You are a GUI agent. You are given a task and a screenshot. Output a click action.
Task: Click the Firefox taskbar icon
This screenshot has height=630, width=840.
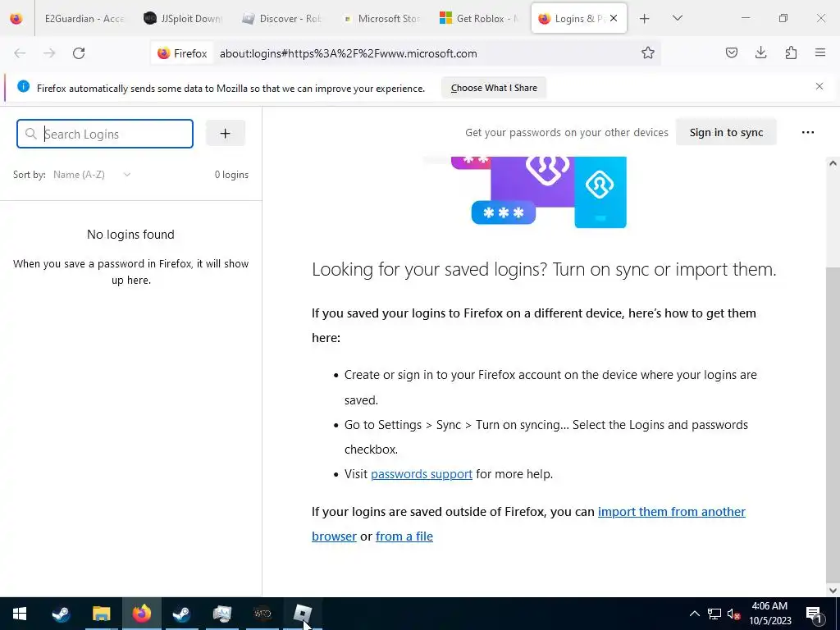(x=141, y=614)
